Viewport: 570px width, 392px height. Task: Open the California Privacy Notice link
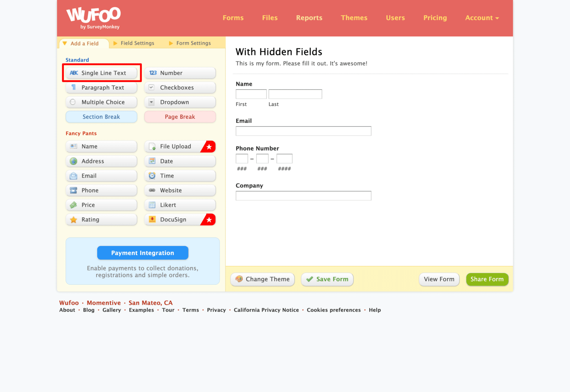266,310
